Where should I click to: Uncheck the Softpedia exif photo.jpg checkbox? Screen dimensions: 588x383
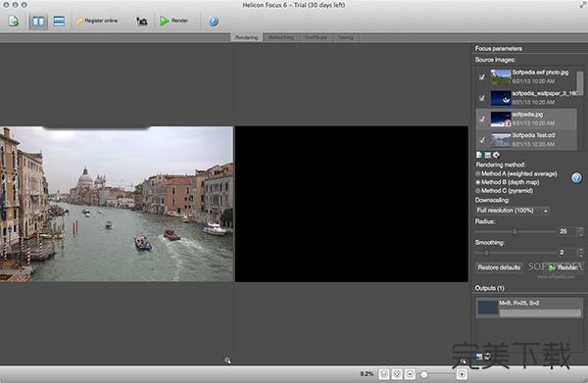coord(482,77)
